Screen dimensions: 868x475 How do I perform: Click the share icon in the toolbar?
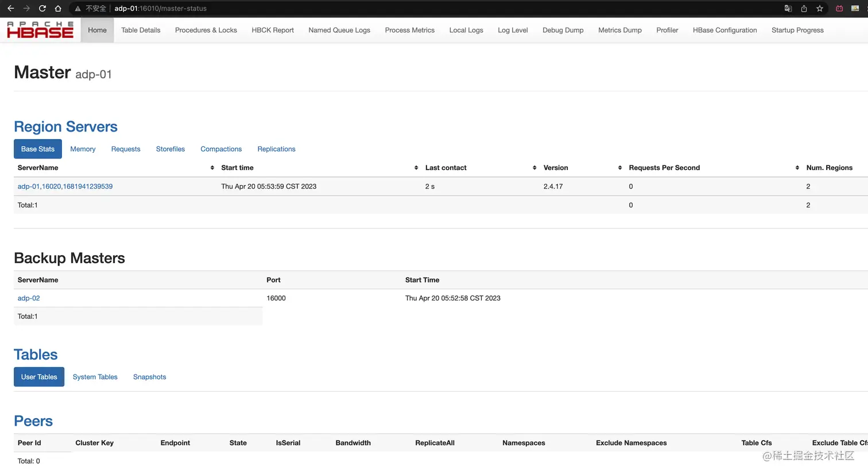click(x=804, y=8)
